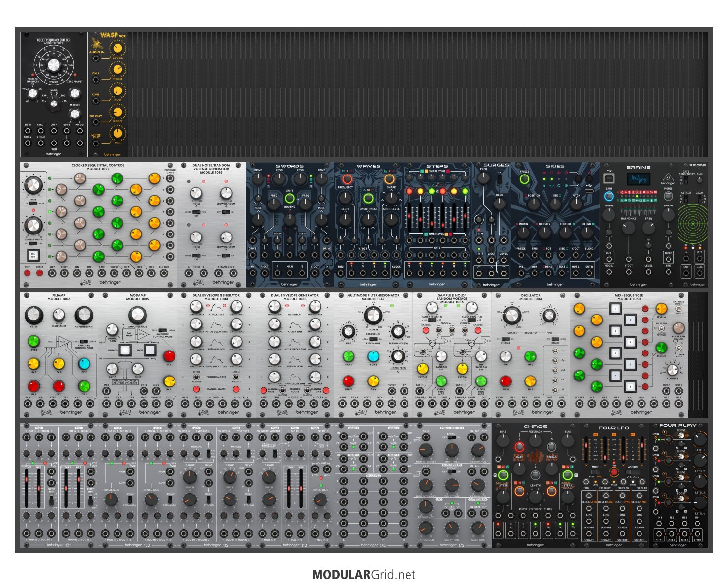Click the WASP BP OUT jack
This screenshot has height=585, width=728.
pos(96,122)
